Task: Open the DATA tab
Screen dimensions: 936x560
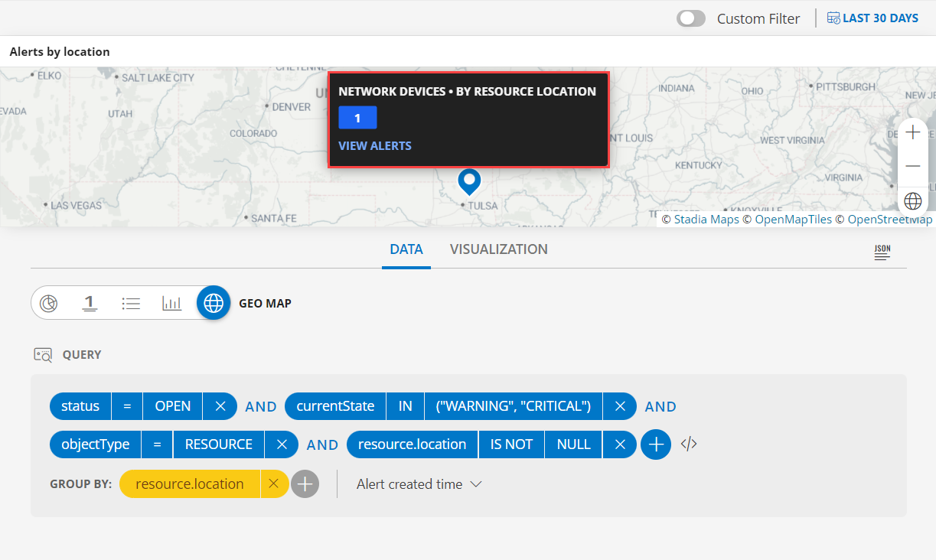Action: (406, 249)
